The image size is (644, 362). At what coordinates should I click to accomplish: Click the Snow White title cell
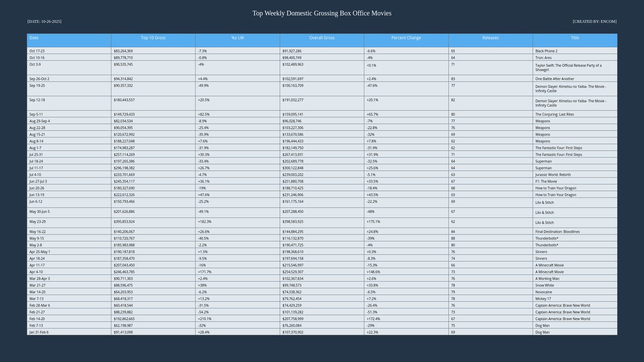pyautogui.click(x=575, y=285)
